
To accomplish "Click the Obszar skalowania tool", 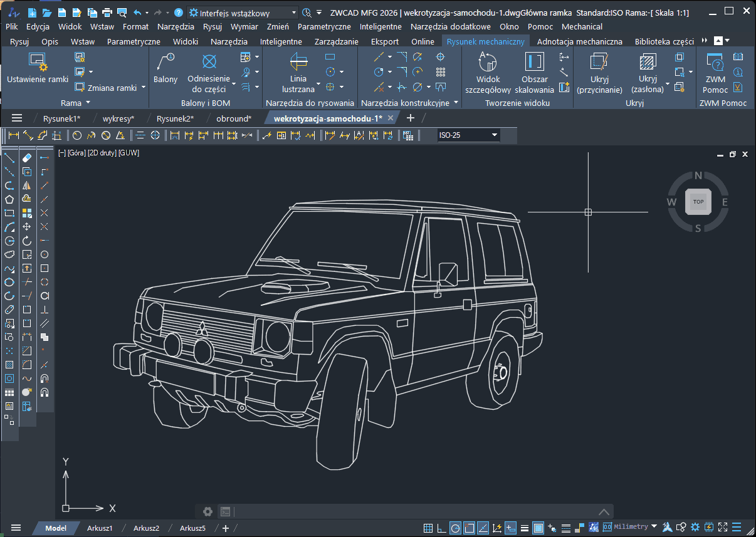I will [534, 71].
